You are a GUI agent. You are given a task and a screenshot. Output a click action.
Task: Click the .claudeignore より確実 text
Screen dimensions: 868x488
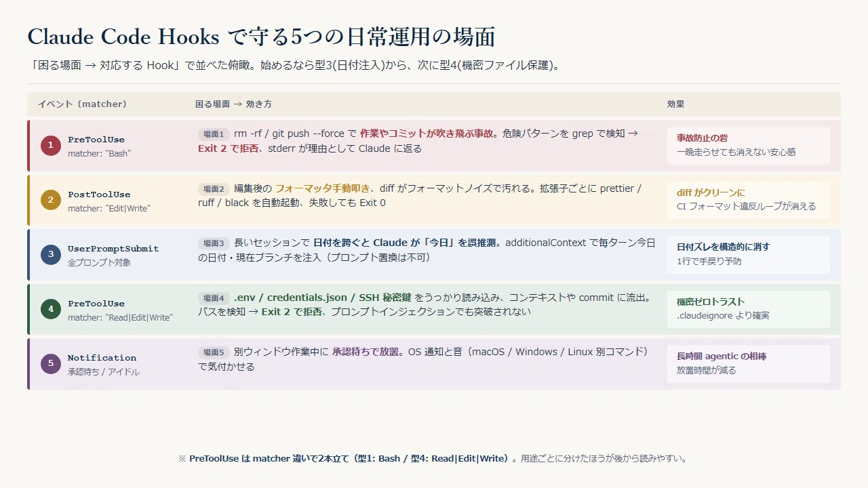pyautogui.click(x=723, y=316)
